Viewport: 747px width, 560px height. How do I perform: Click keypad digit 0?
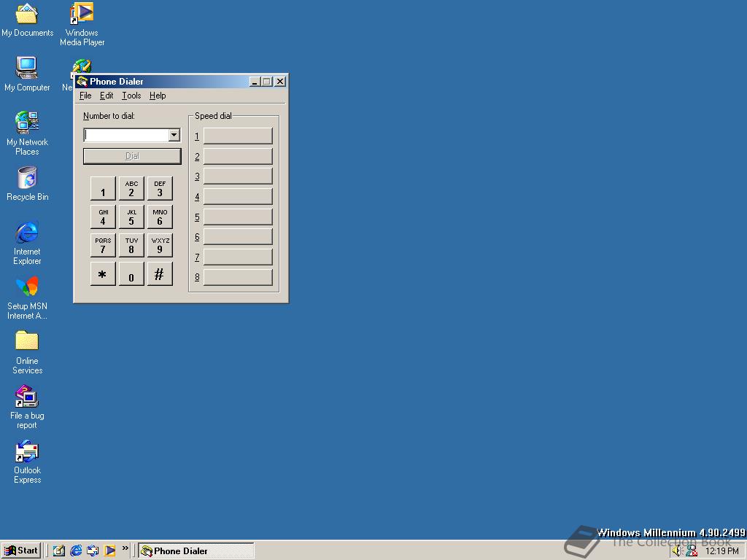tap(131, 274)
